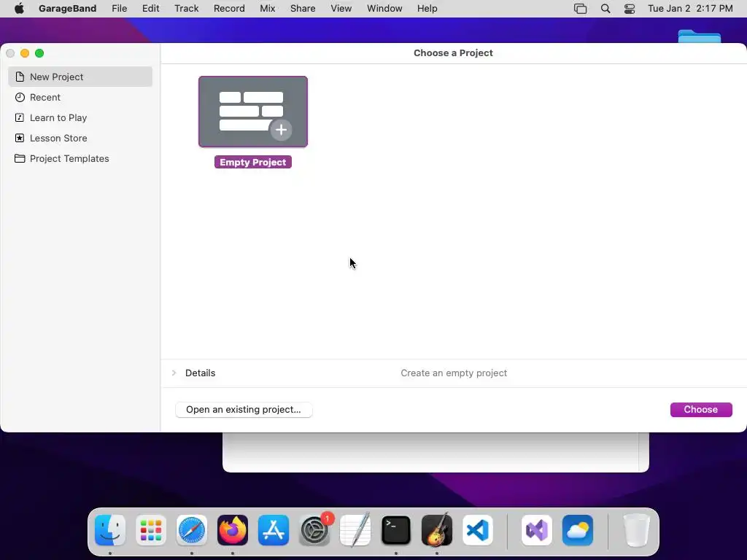Click the blue folder on the desktop
The image size is (747, 560).
[700, 36]
